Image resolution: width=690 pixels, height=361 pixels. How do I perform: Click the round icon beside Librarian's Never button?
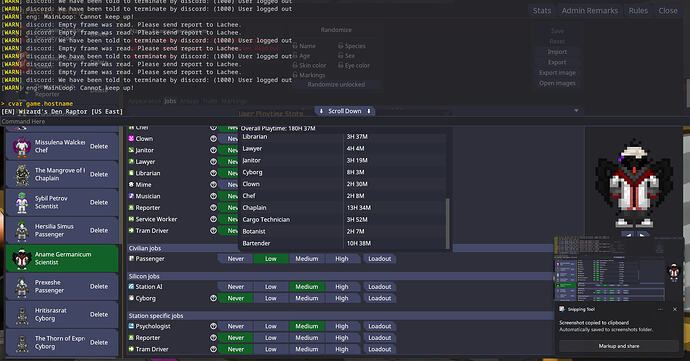point(213,173)
